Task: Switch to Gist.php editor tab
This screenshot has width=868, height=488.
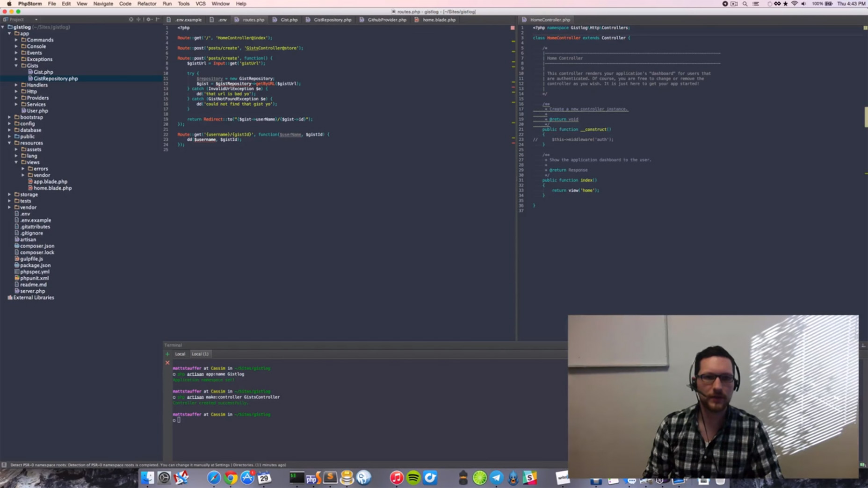Action: 285,20
